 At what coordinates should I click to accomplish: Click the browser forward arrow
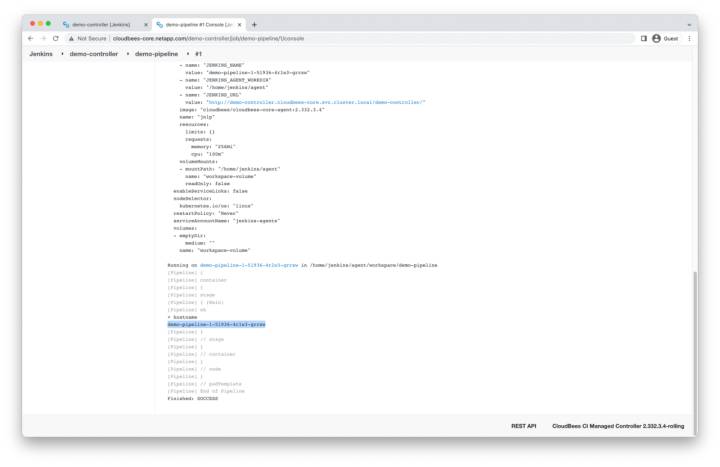pos(43,38)
